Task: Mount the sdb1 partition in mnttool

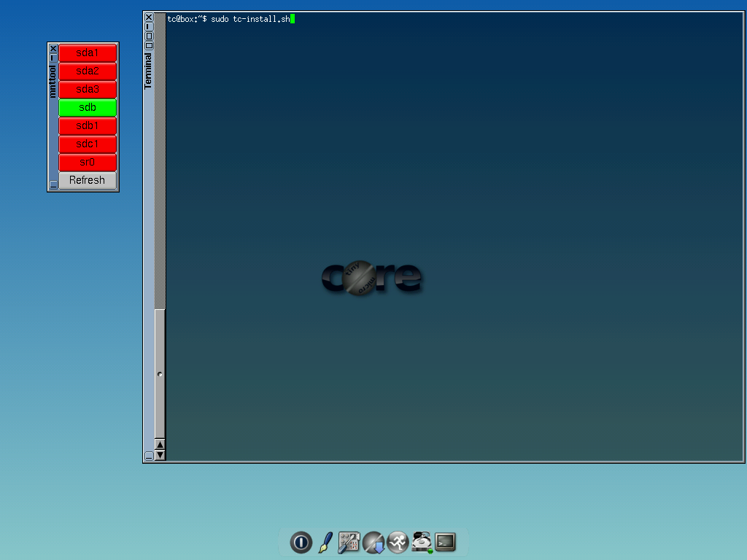Action: click(88, 125)
